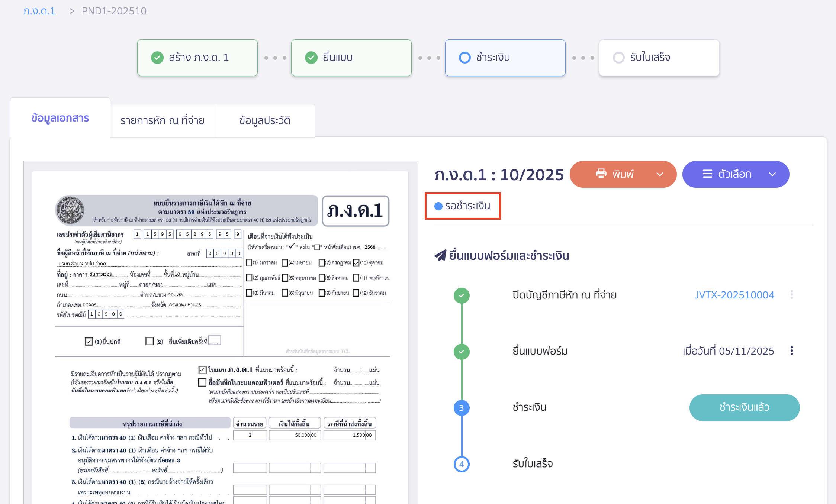Open the kebab menu next to ยื่นแบบฟอร์ม date
836x504 pixels.
792,350
